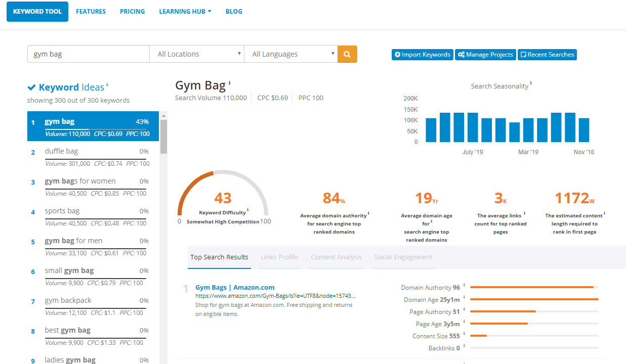The width and height of the screenshot is (626, 364).
Task: Click the keyword search input field
Action: pos(89,54)
